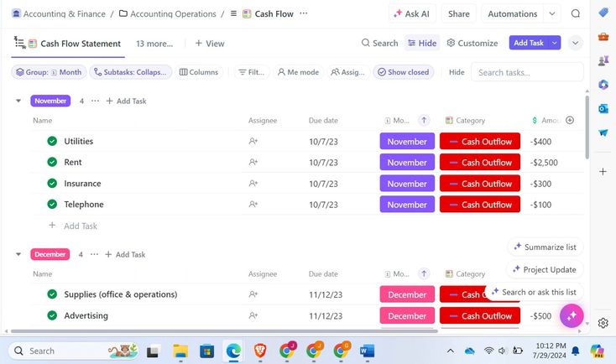616x364 pixels.
Task: Collapse the December group
Action: pyautogui.click(x=18, y=254)
